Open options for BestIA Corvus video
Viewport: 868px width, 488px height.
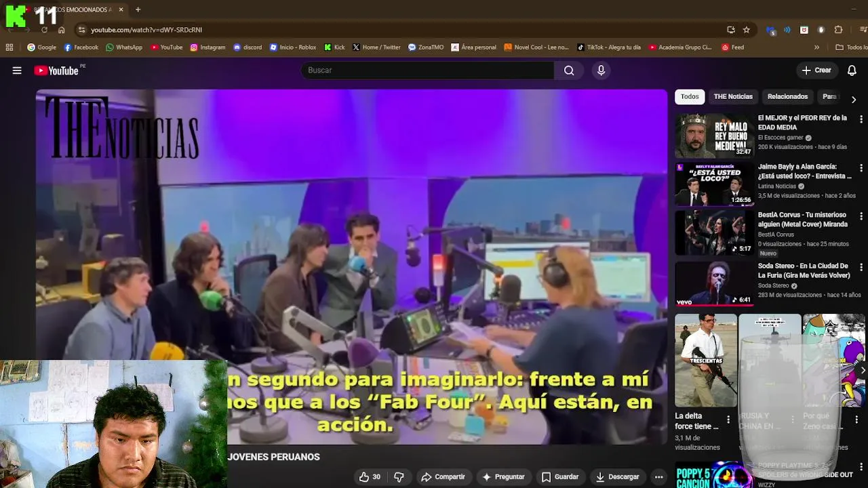[x=861, y=216]
